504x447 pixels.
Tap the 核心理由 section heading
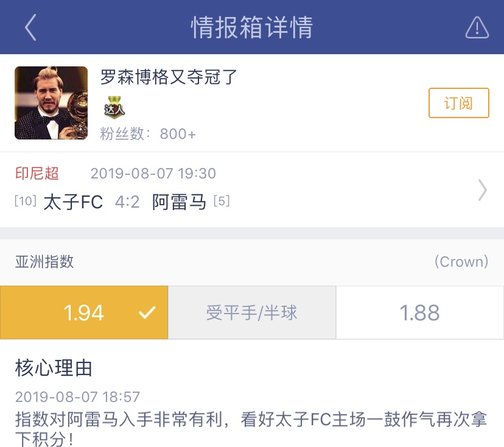pos(54,368)
